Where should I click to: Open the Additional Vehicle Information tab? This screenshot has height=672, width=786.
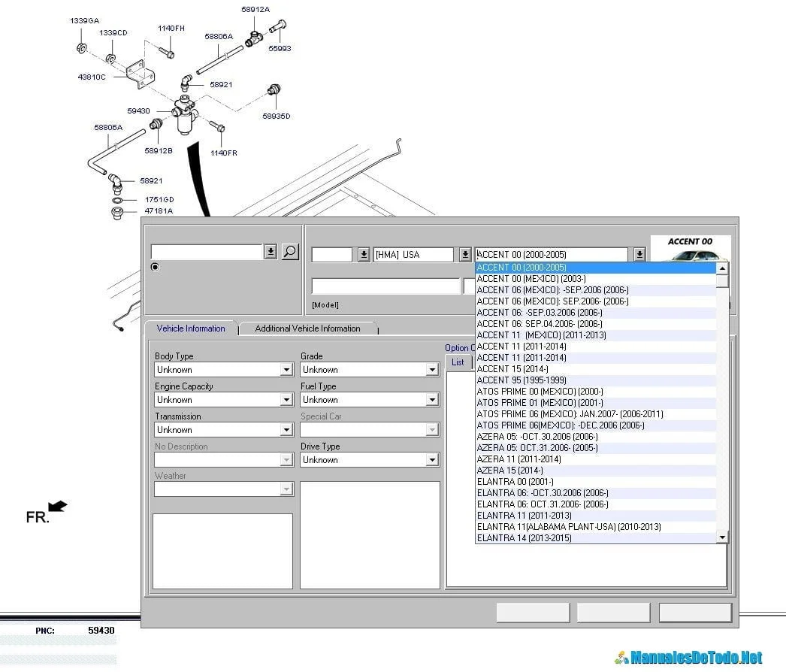tap(308, 328)
